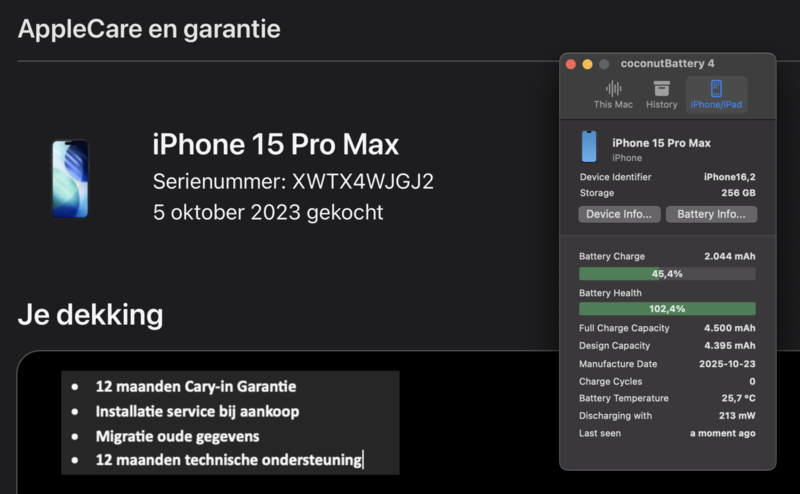Open the History archive box icon
The height and width of the screenshot is (494, 800).
point(661,88)
